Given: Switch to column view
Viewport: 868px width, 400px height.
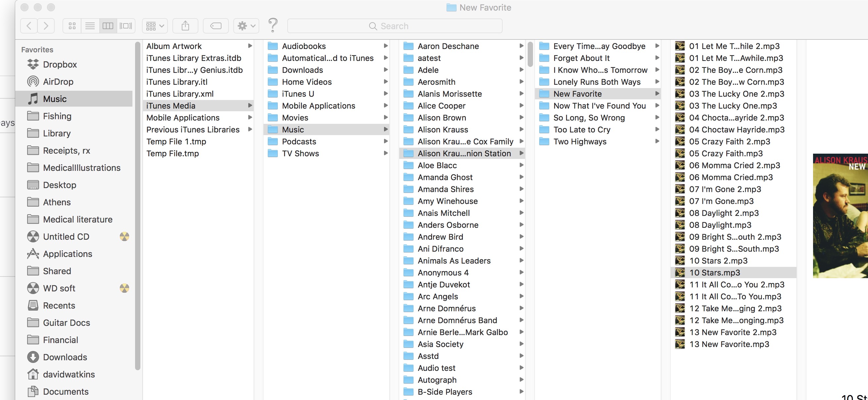Looking at the screenshot, I should tap(108, 26).
